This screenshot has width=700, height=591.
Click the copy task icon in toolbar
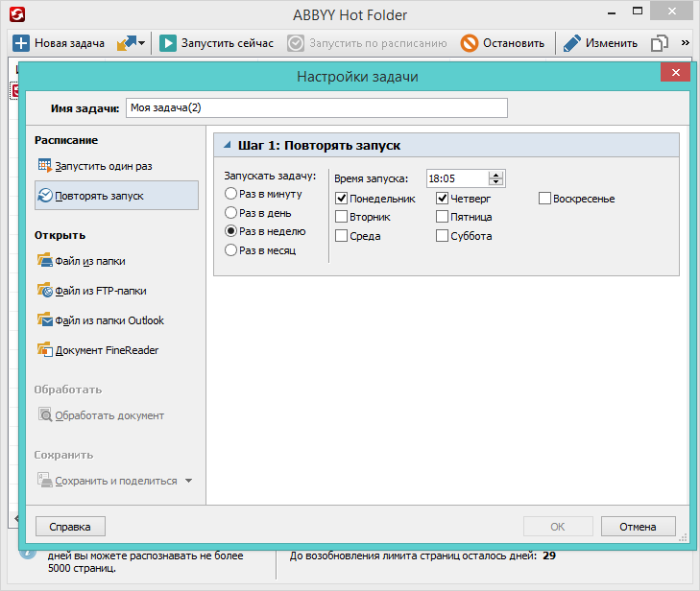click(660, 43)
